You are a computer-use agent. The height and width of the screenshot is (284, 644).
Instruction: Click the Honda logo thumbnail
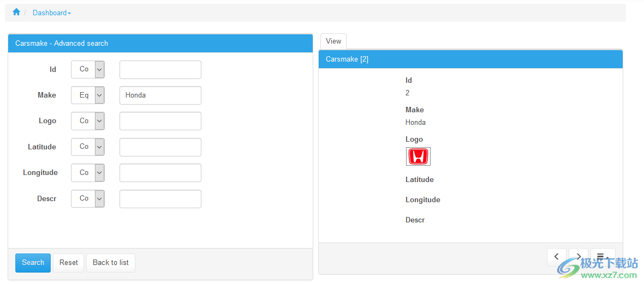(418, 156)
